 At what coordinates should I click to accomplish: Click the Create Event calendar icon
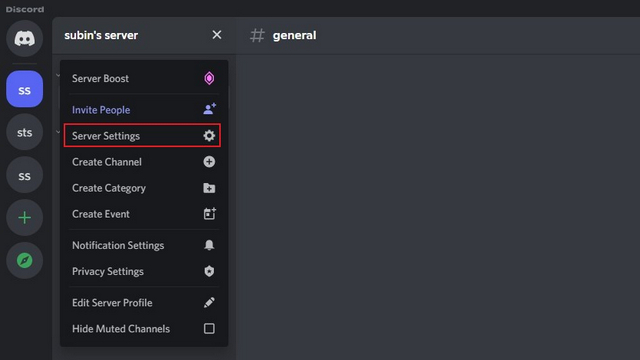(x=209, y=213)
